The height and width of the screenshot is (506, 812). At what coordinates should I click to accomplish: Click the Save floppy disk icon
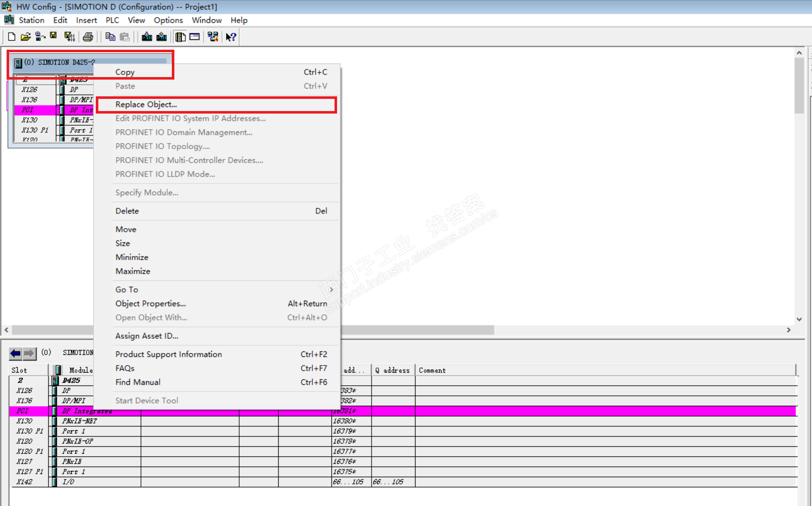[x=54, y=36]
